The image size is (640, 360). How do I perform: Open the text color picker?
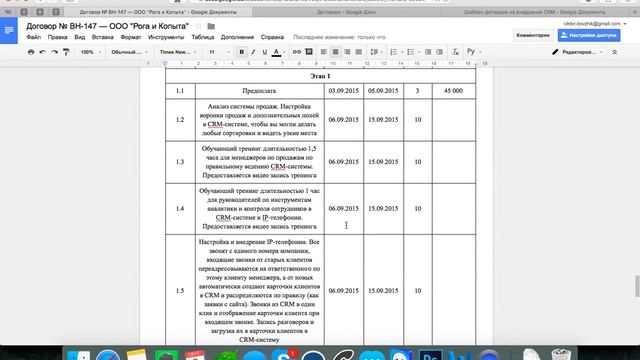pos(276,52)
